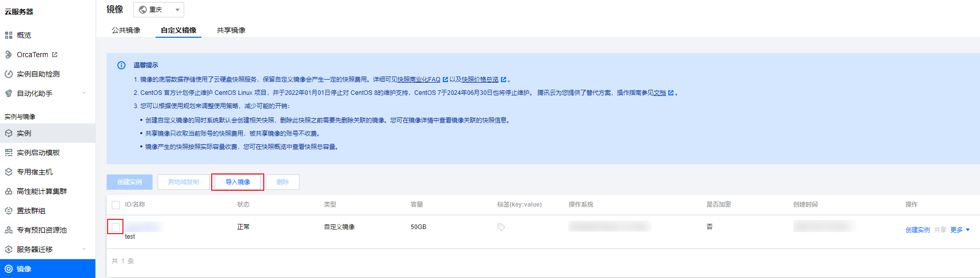Screen dimensions: 980x278
Task: Click the 50GB capacity cell
Action: tap(418, 227)
